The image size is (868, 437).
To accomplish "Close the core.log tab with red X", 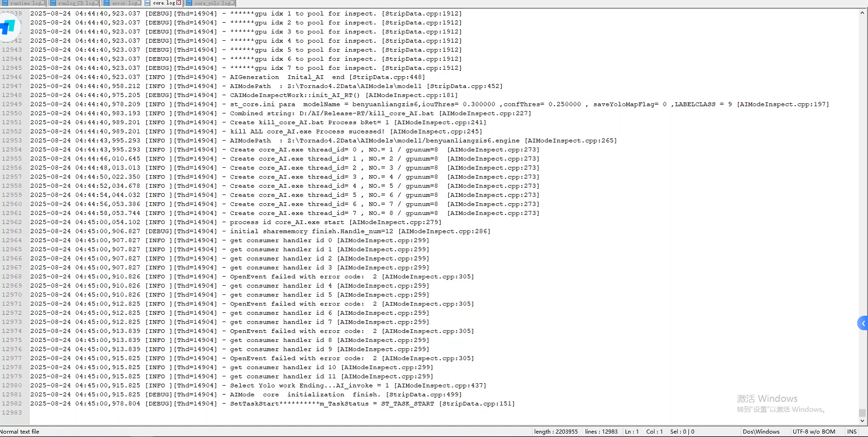I will coord(179,3).
